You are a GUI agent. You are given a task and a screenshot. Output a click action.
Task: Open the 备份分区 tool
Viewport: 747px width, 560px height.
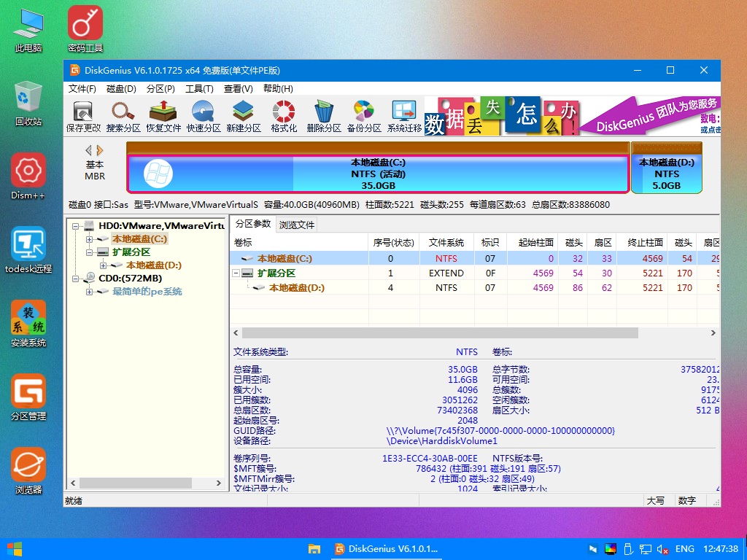[x=364, y=117]
